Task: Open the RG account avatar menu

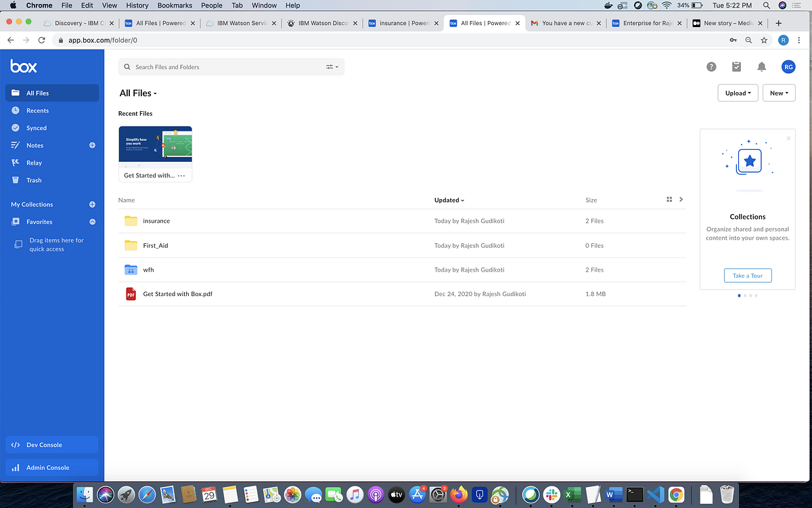Action: click(x=788, y=66)
